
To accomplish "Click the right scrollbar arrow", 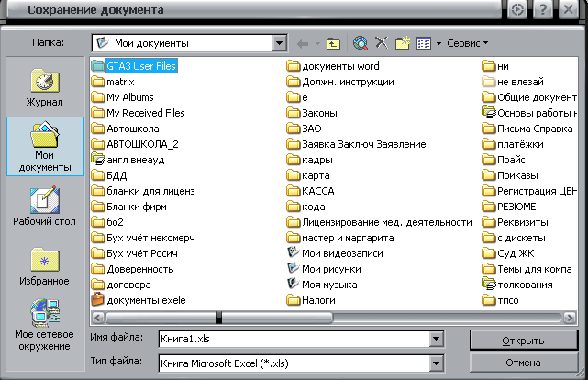I will point(570,319).
